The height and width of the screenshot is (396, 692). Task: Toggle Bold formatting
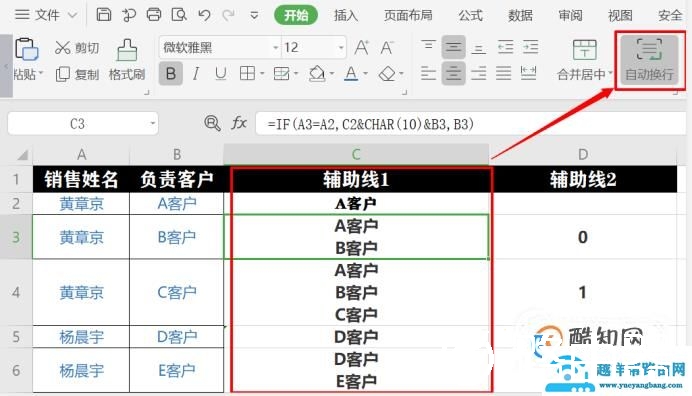point(171,73)
